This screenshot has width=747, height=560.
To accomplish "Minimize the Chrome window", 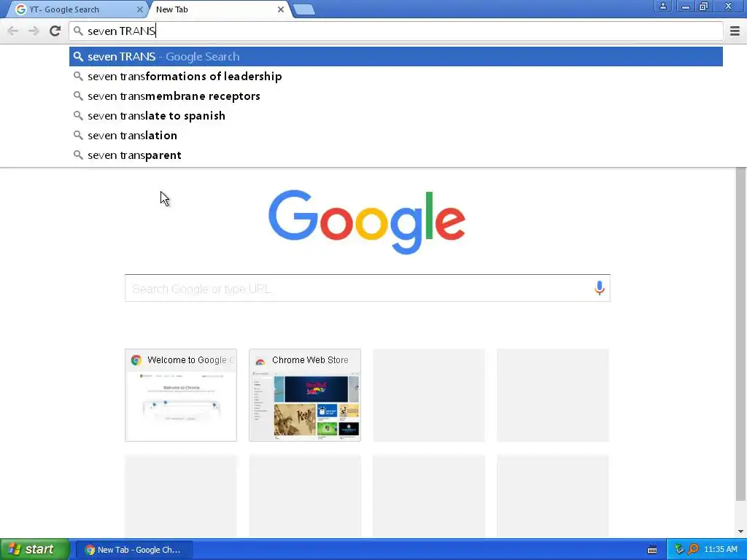I will click(685, 6).
